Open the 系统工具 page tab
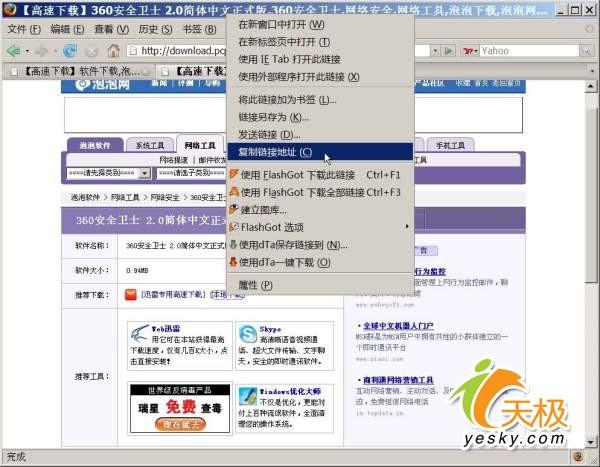Screen dimensions: 600x467 [150, 145]
